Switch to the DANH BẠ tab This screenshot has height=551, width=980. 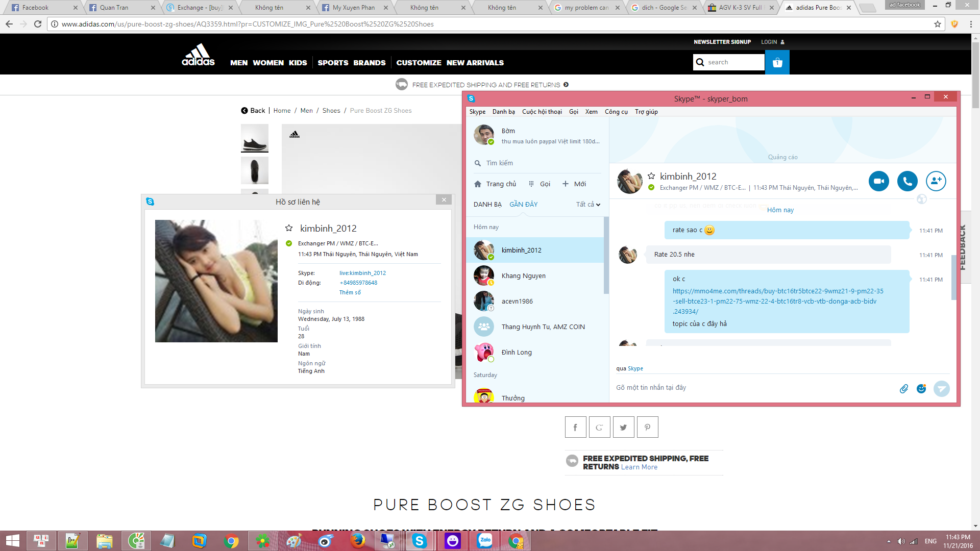(487, 205)
